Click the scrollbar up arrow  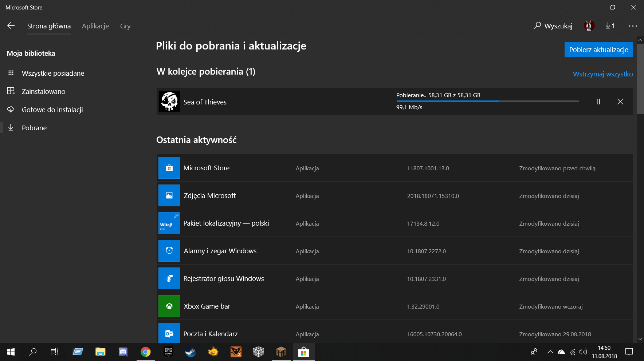[640, 40]
